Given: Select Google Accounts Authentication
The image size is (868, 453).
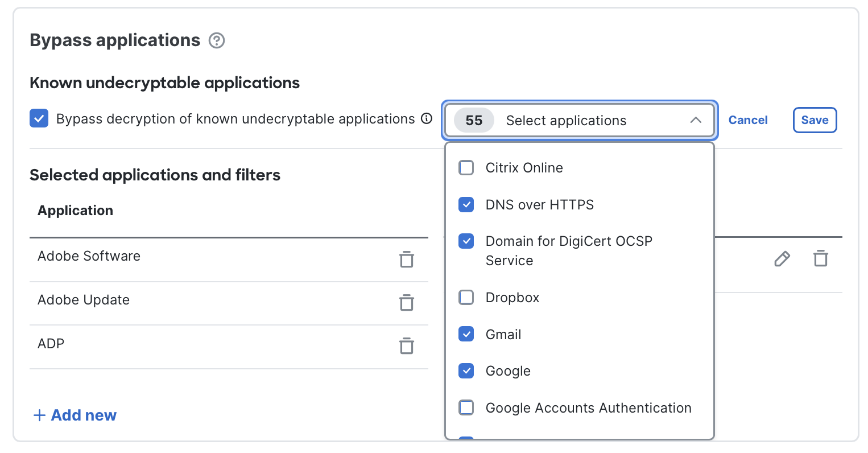Looking at the screenshot, I should pyautogui.click(x=466, y=407).
